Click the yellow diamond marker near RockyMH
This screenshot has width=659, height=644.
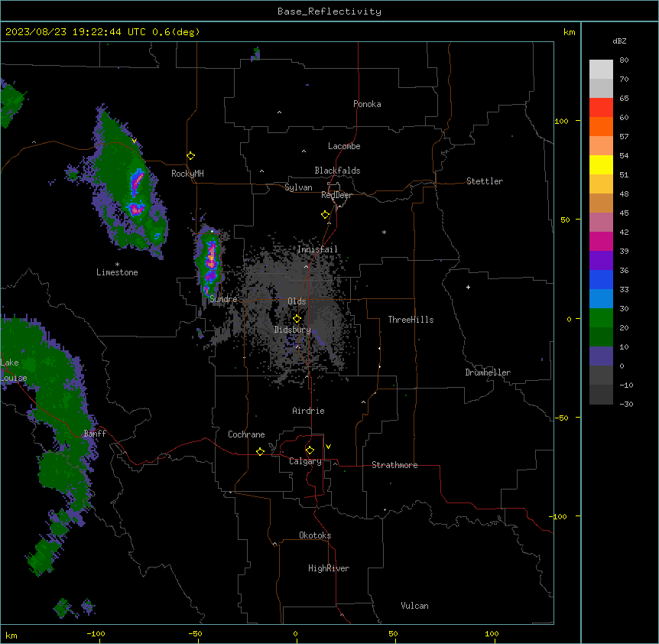coord(190,156)
